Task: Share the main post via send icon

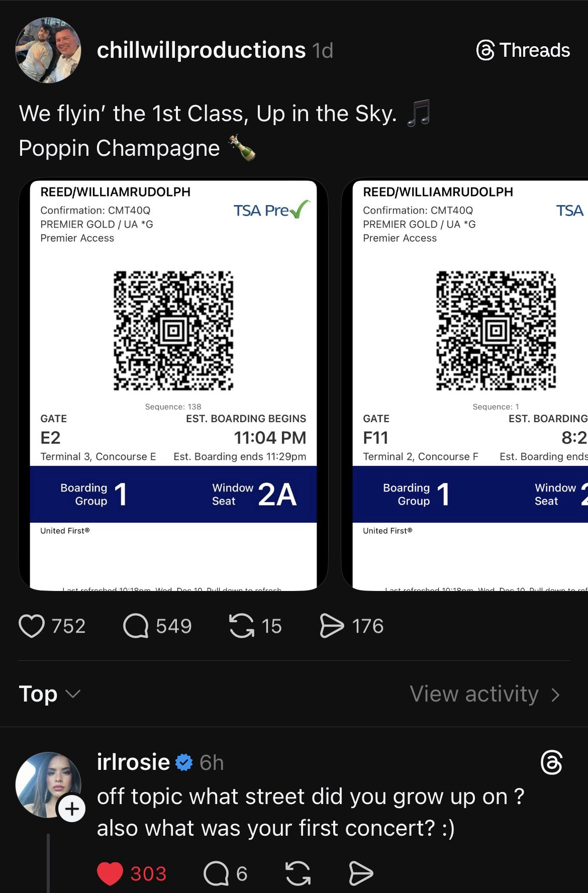Action: [x=332, y=626]
